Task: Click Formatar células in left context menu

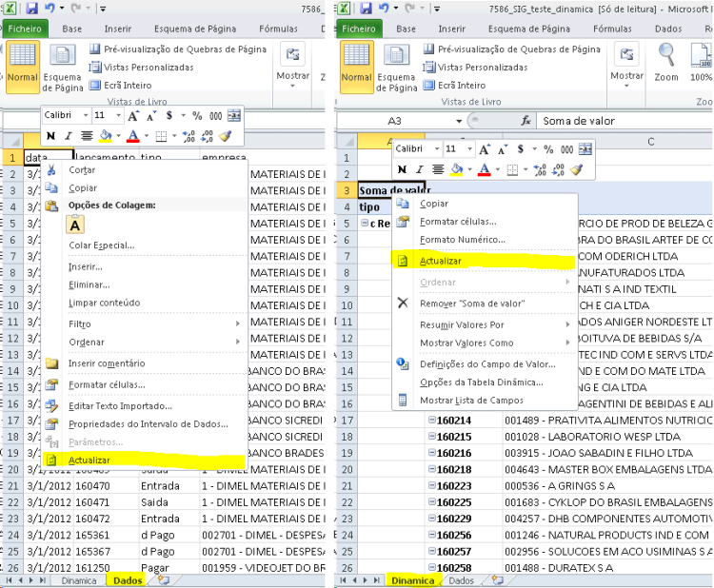Action: click(107, 385)
